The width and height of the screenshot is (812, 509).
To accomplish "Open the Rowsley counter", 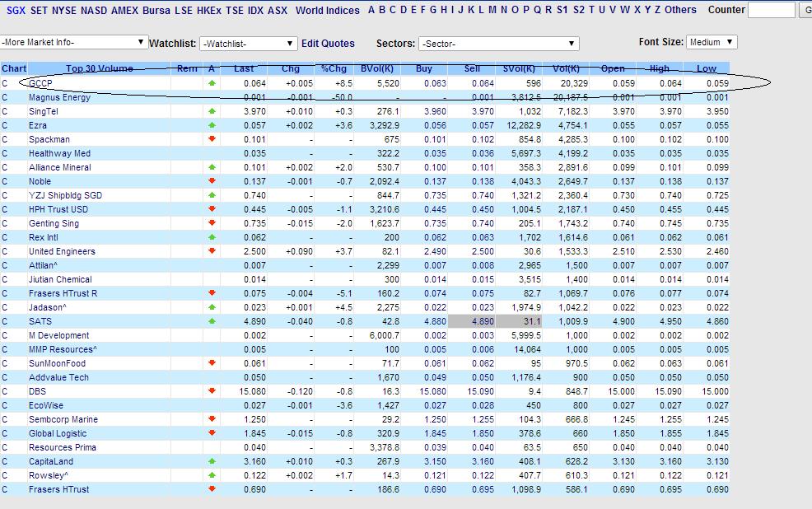I will 48,475.
